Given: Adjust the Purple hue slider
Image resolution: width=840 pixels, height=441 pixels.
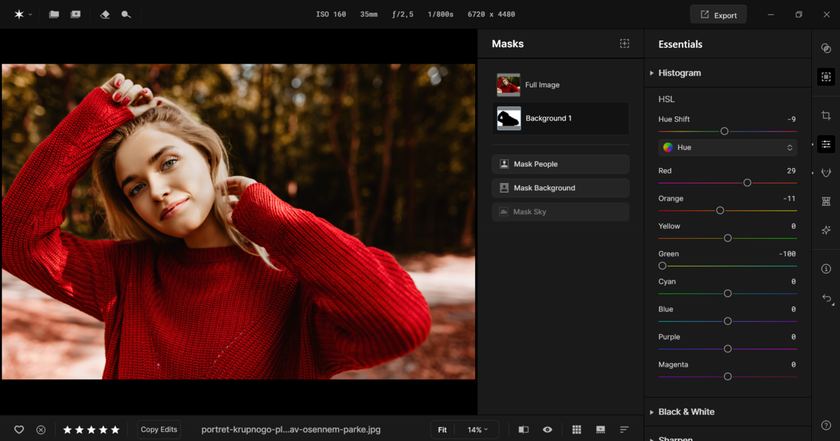Looking at the screenshot, I should point(728,349).
